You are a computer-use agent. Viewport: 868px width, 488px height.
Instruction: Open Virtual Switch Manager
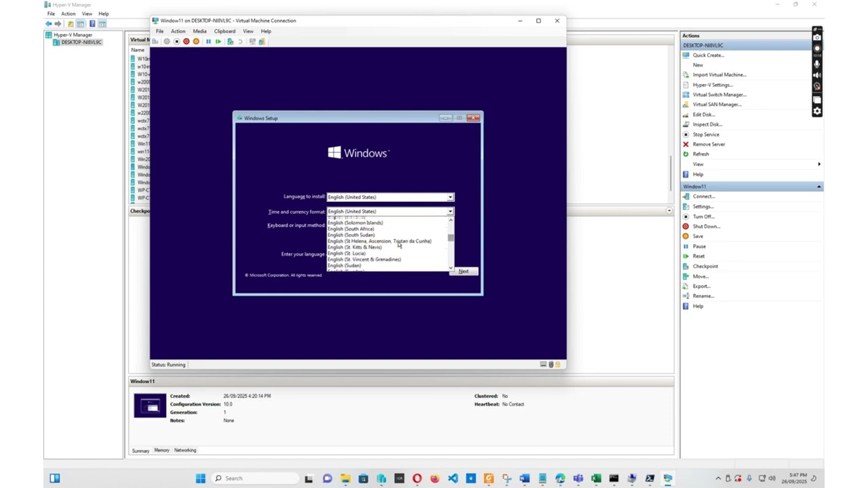click(719, 95)
